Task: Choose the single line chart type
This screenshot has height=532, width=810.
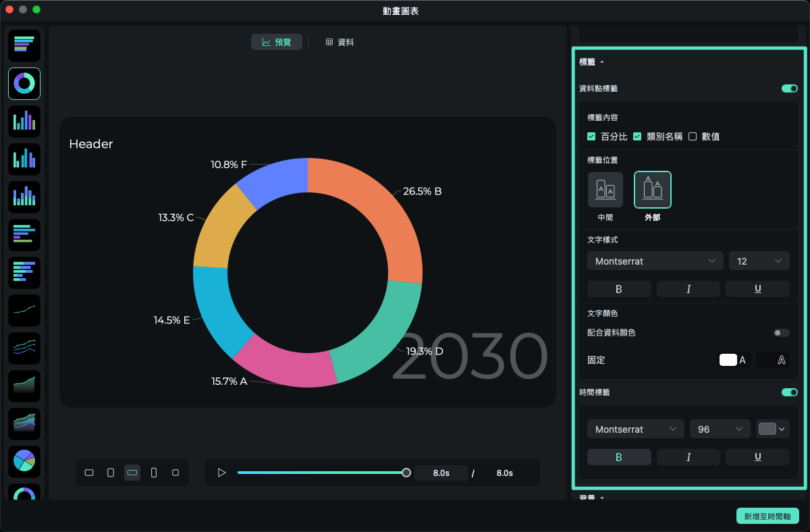Action: (x=24, y=311)
